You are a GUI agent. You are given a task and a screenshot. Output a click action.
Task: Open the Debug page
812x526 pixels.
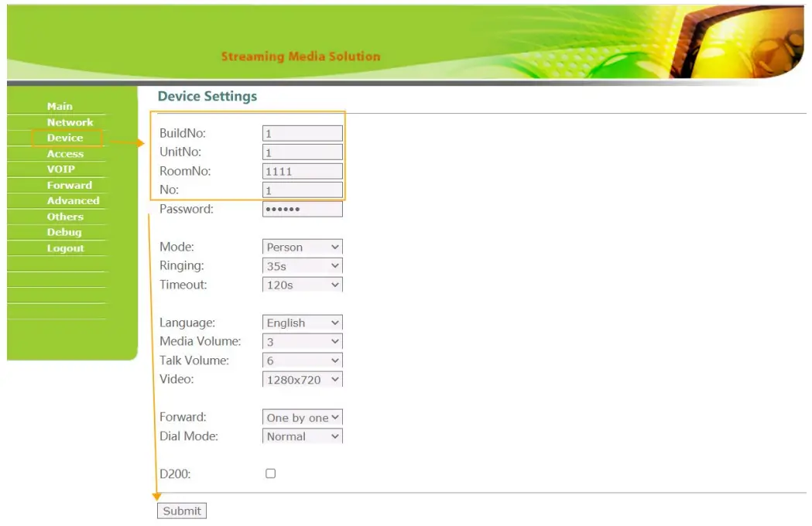click(64, 232)
